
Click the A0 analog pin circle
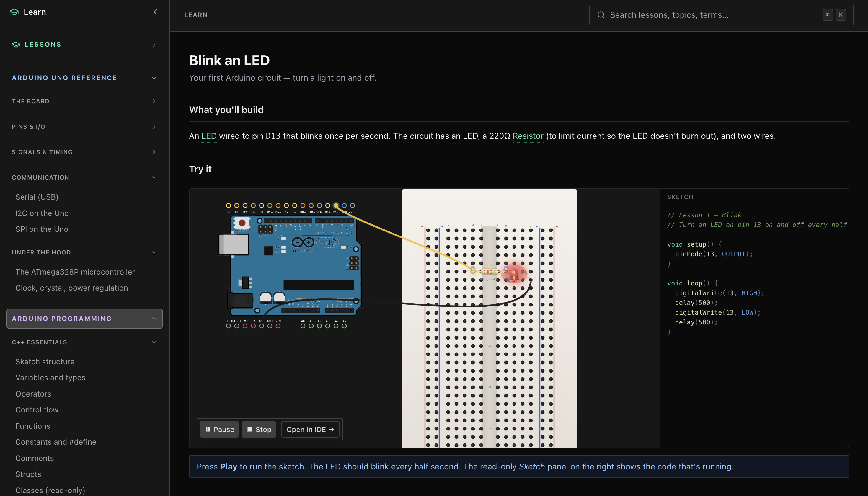tap(303, 326)
